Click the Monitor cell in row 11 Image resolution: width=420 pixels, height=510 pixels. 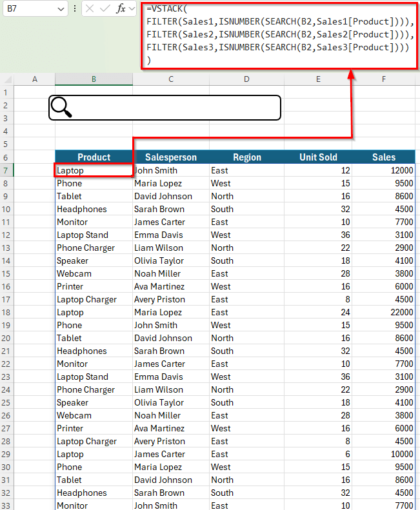point(94,222)
